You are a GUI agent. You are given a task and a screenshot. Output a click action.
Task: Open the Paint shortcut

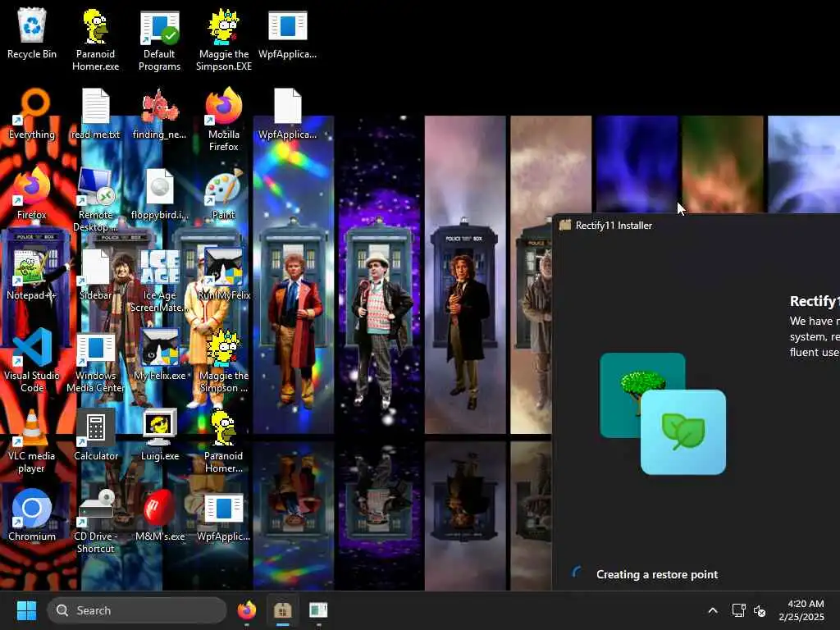click(223, 195)
